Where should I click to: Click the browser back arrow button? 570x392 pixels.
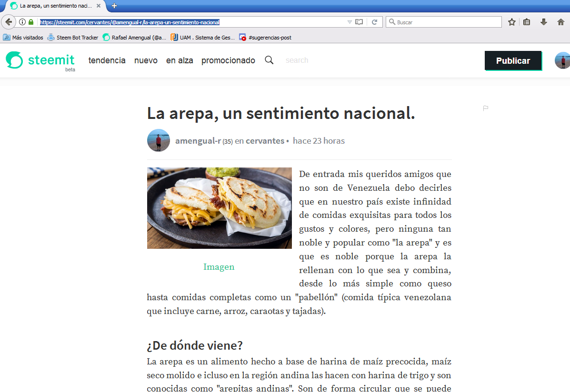point(9,22)
